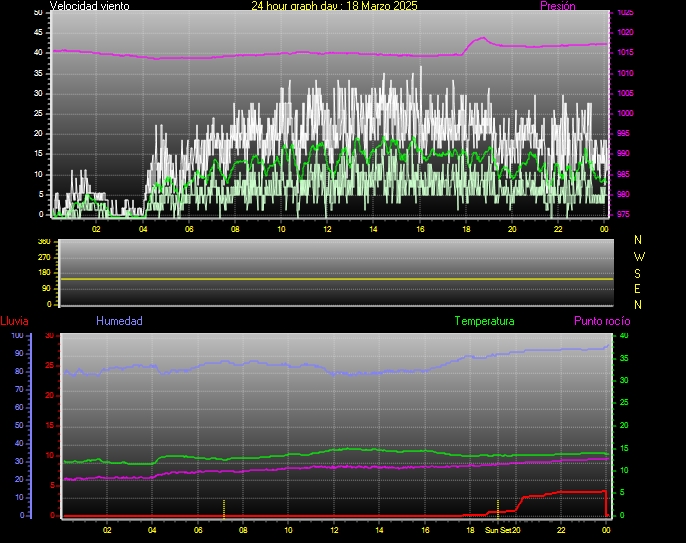Click the "Punto rocío" label
The height and width of the screenshot is (543, 686).
(602, 321)
